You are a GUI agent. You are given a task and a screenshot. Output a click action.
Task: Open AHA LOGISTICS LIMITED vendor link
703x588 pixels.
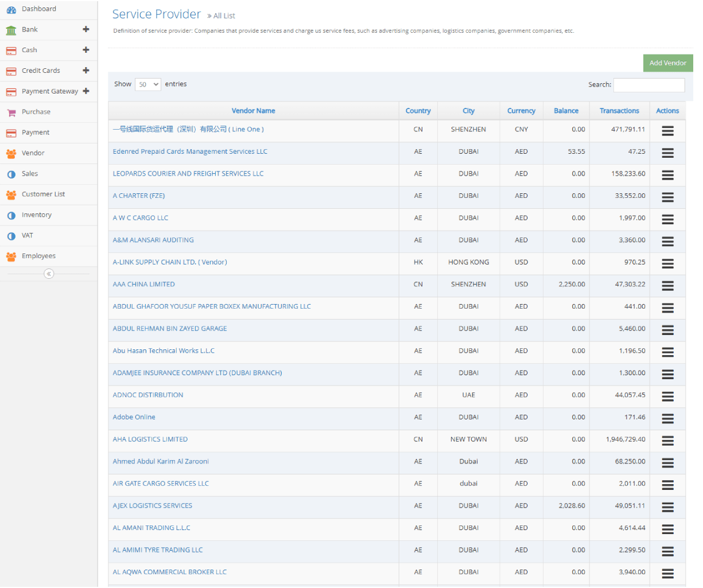click(150, 439)
